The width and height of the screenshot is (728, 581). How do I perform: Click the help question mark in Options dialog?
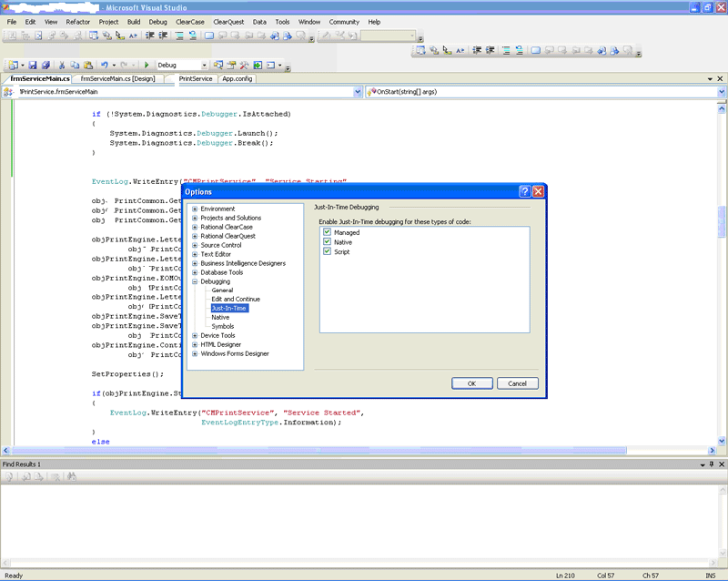click(524, 192)
